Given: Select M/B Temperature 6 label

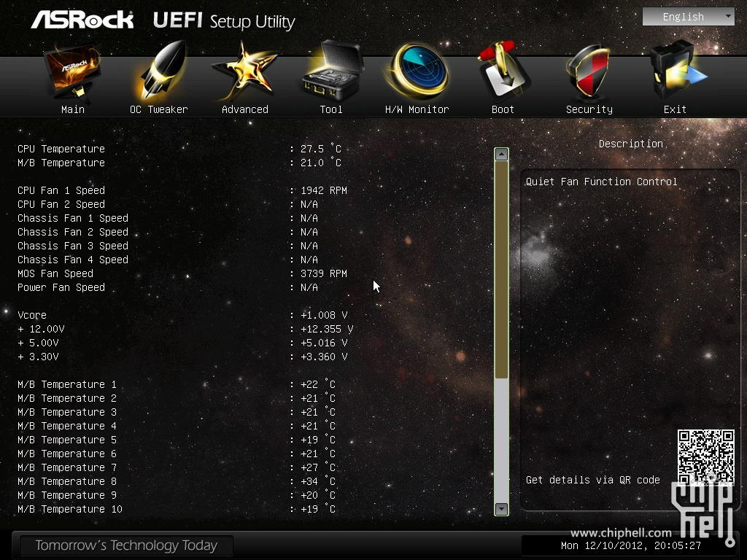Looking at the screenshot, I should click(66, 454).
